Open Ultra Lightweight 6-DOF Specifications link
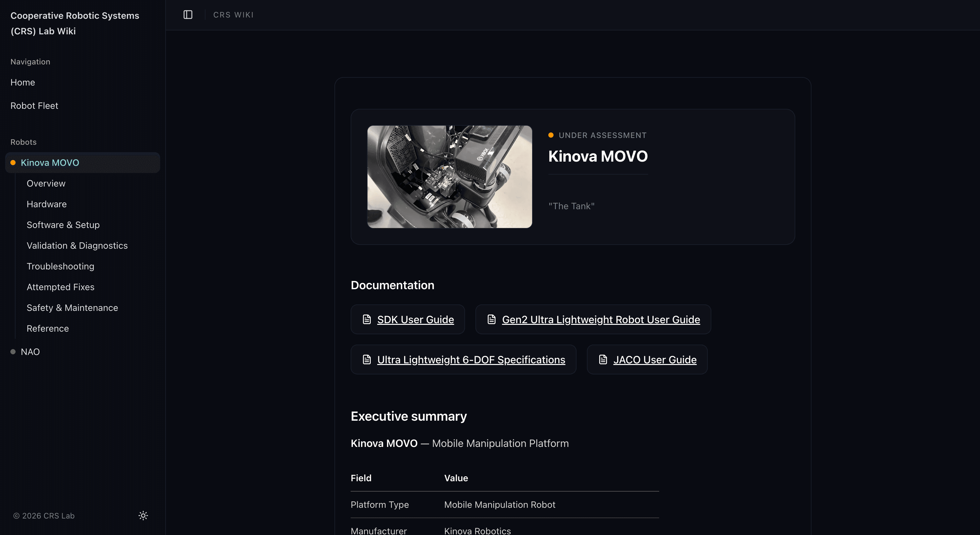Screen dimensions: 980x535 (x=471, y=360)
